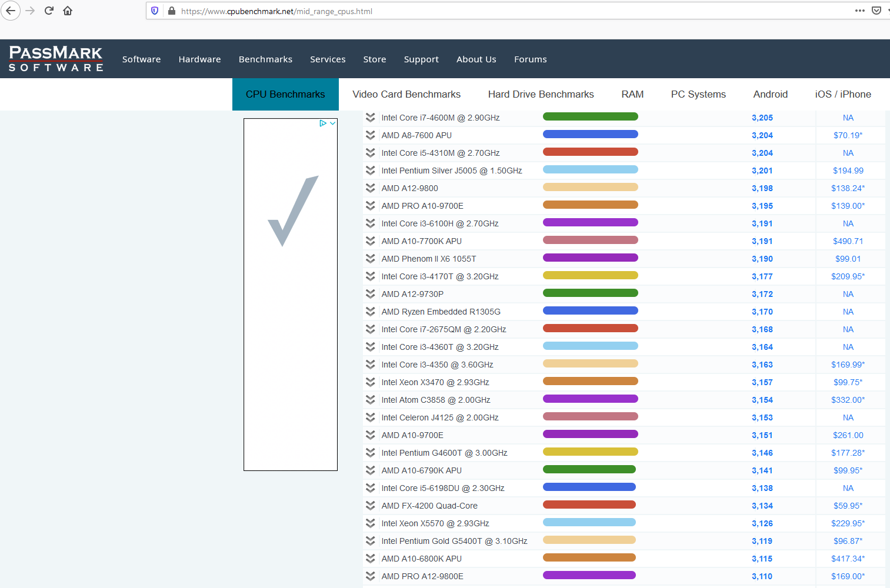This screenshot has height=588, width=890.
Task: Open price $261.00 for AMD A10-9700E
Action: [x=848, y=435]
